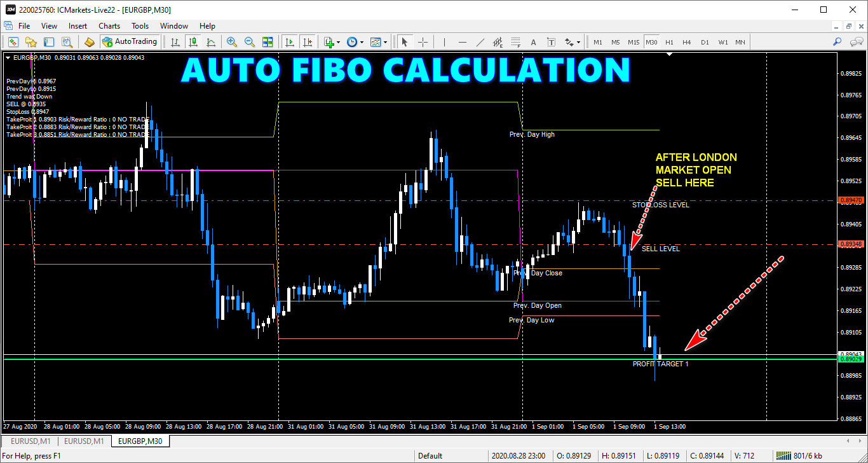
Task: Toggle the AutoTrading button
Action: pyautogui.click(x=130, y=42)
